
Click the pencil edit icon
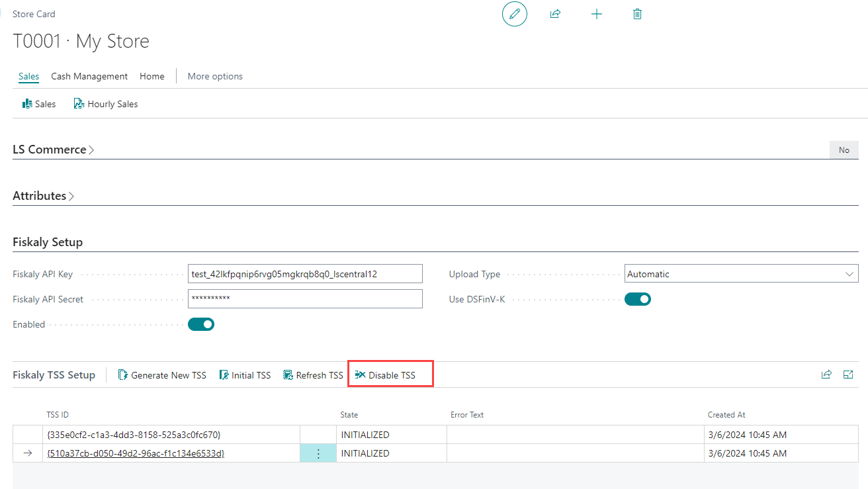[515, 14]
